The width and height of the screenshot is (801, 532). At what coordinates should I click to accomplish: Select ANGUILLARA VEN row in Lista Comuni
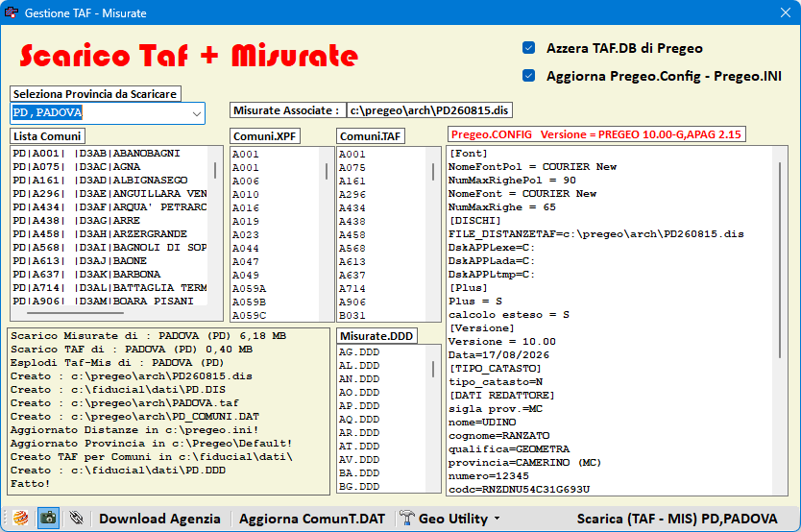click(109, 194)
